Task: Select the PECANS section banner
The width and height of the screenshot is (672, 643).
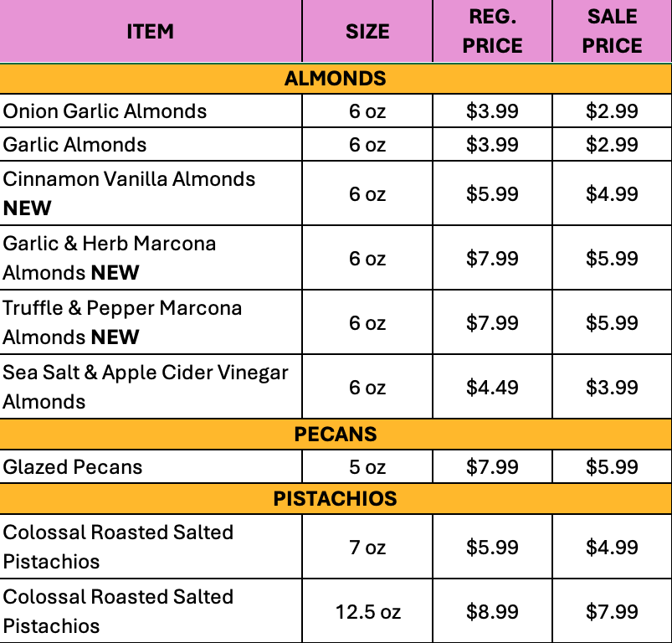Action: coord(336,434)
